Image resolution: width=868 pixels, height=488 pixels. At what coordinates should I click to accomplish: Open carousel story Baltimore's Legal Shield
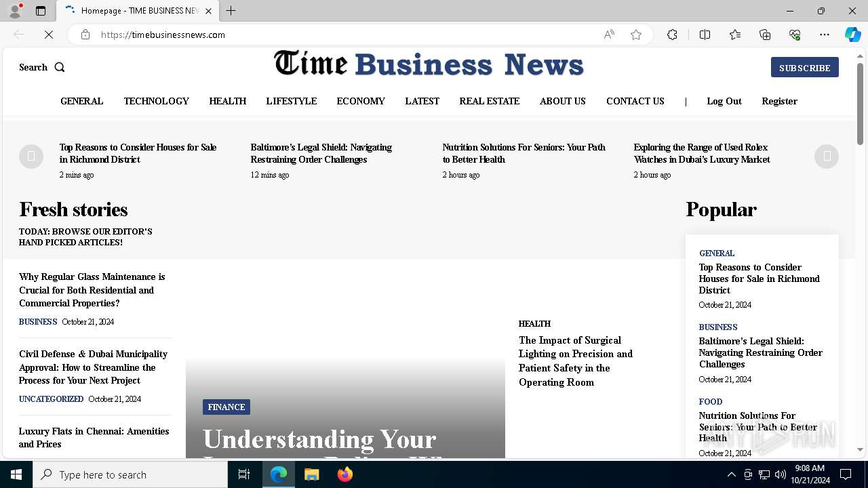click(x=321, y=153)
